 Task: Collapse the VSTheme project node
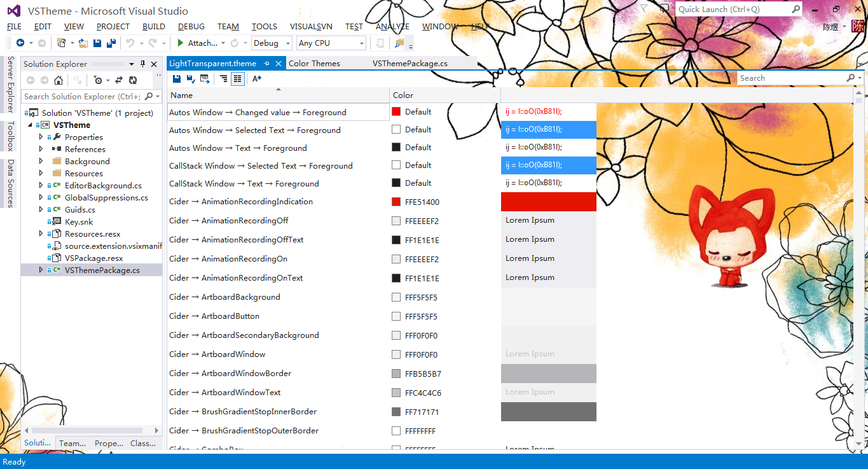(29, 125)
